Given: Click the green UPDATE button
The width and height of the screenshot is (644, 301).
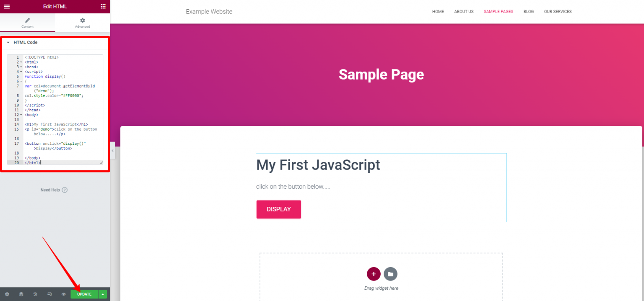Looking at the screenshot, I should [x=84, y=294].
